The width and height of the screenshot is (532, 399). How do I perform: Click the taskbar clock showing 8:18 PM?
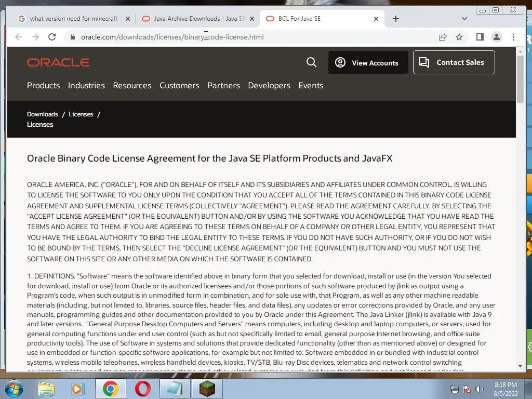(x=506, y=389)
